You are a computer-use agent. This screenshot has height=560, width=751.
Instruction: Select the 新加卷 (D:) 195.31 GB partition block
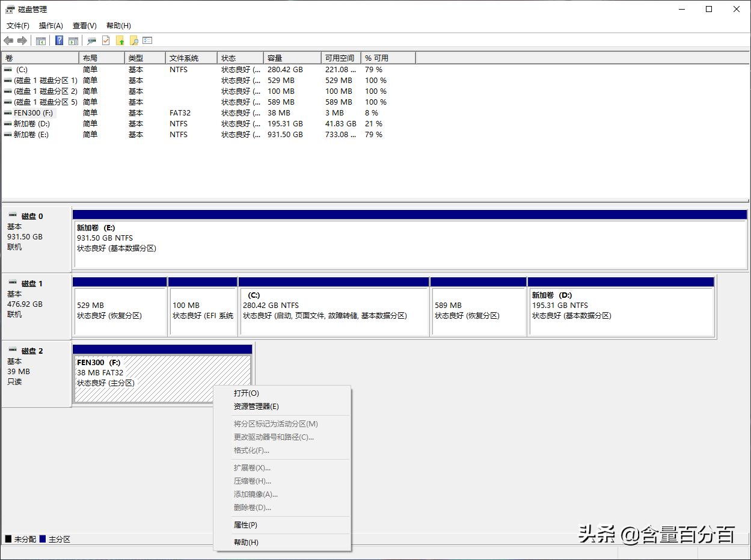[x=621, y=306]
